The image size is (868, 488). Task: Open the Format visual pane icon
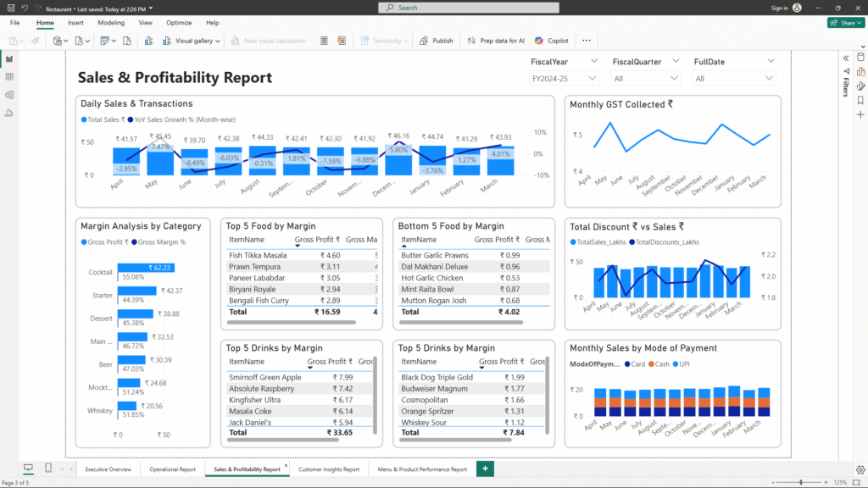click(860, 86)
